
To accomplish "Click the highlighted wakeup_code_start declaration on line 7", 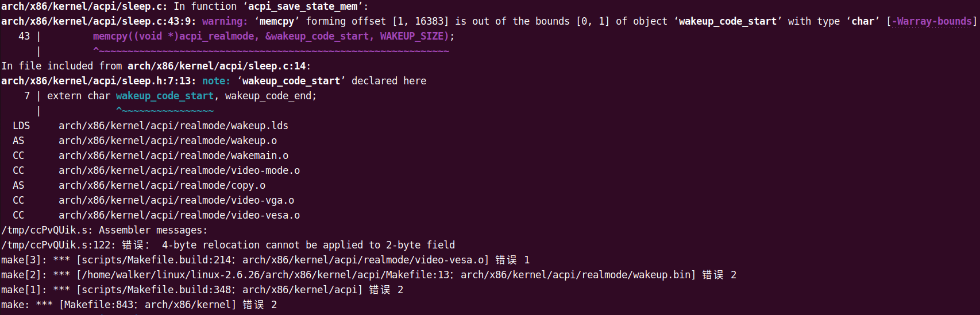I will coord(164,96).
